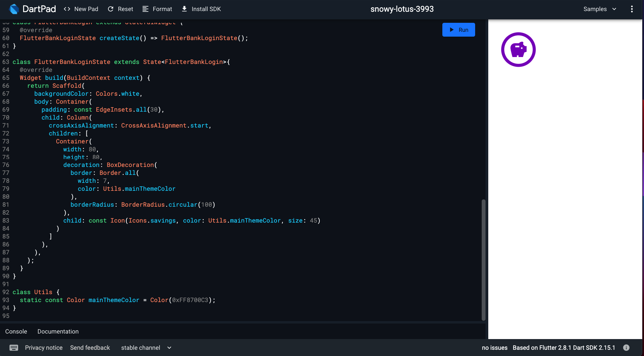644x356 pixels.
Task: Click 'return Scaffold(' on line 66
Action: (56, 86)
